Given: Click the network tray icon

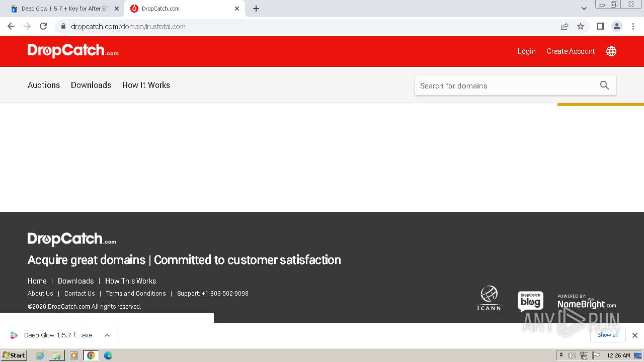Looking at the screenshot, I should pyautogui.click(x=584, y=355).
